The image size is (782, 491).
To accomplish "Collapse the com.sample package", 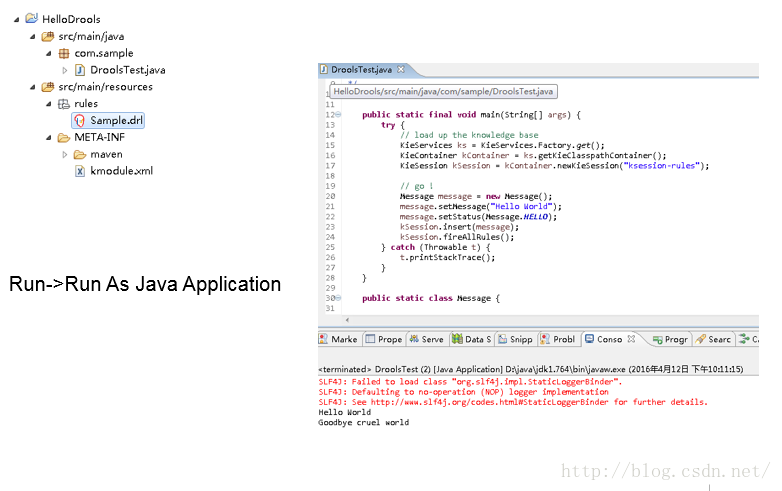I will (x=48, y=53).
